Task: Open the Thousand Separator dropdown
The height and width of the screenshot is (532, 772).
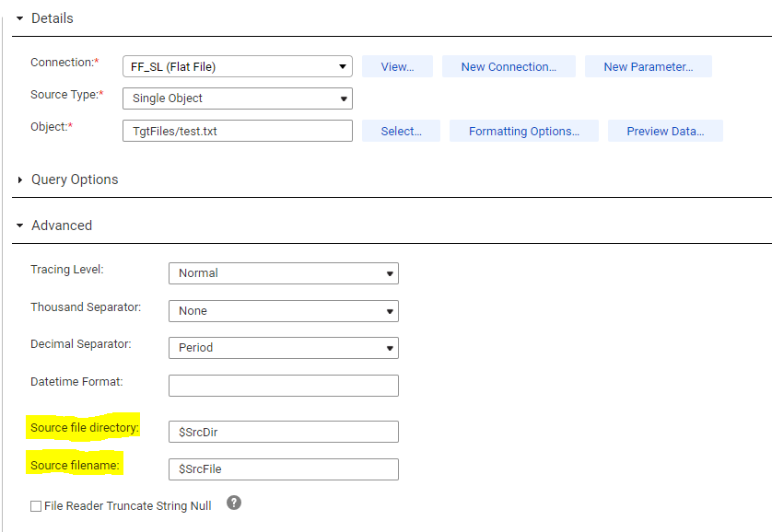Action: (x=284, y=311)
